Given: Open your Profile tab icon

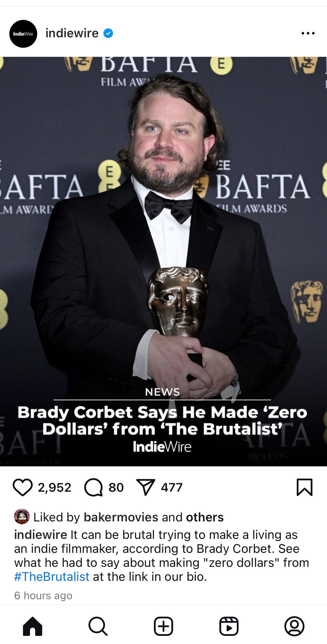Looking at the screenshot, I should click(294, 626).
